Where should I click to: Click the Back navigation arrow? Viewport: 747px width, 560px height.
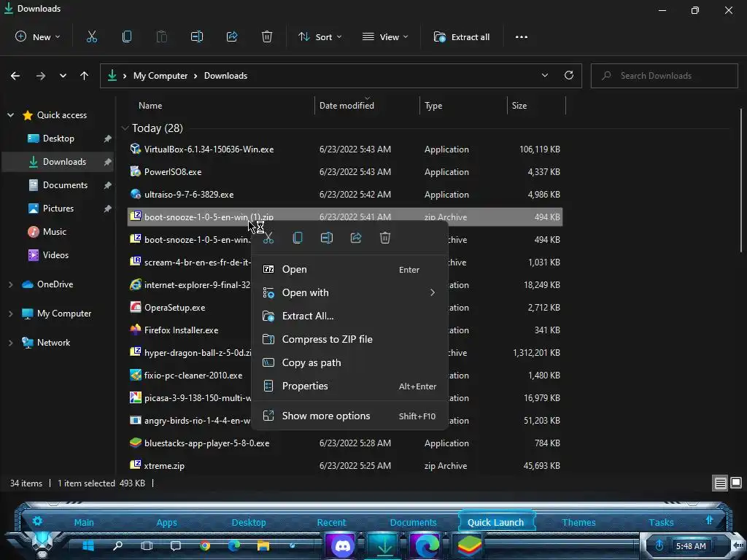pyautogui.click(x=15, y=76)
